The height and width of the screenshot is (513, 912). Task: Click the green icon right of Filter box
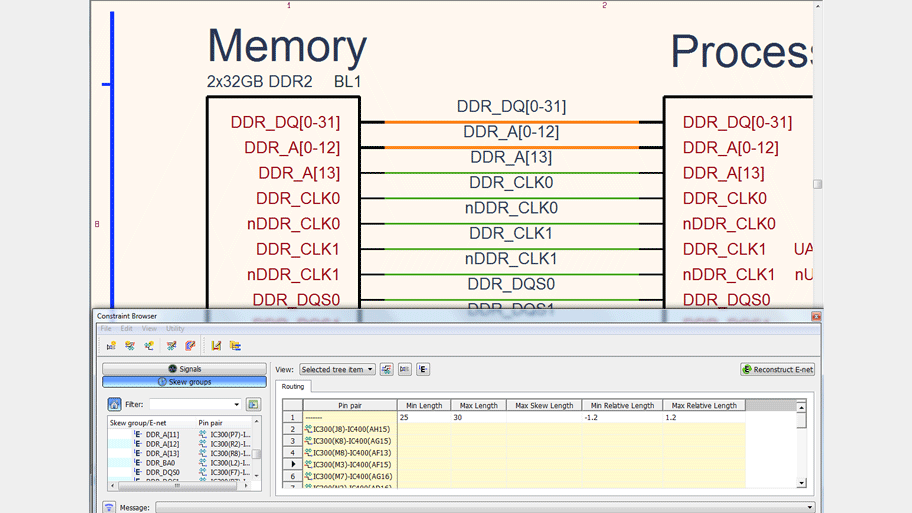click(x=253, y=405)
